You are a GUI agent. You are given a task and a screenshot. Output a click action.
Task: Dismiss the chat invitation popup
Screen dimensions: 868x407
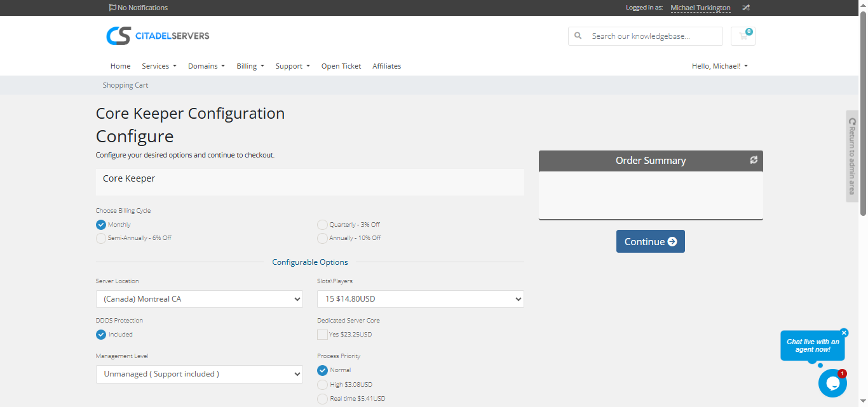pos(844,333)
